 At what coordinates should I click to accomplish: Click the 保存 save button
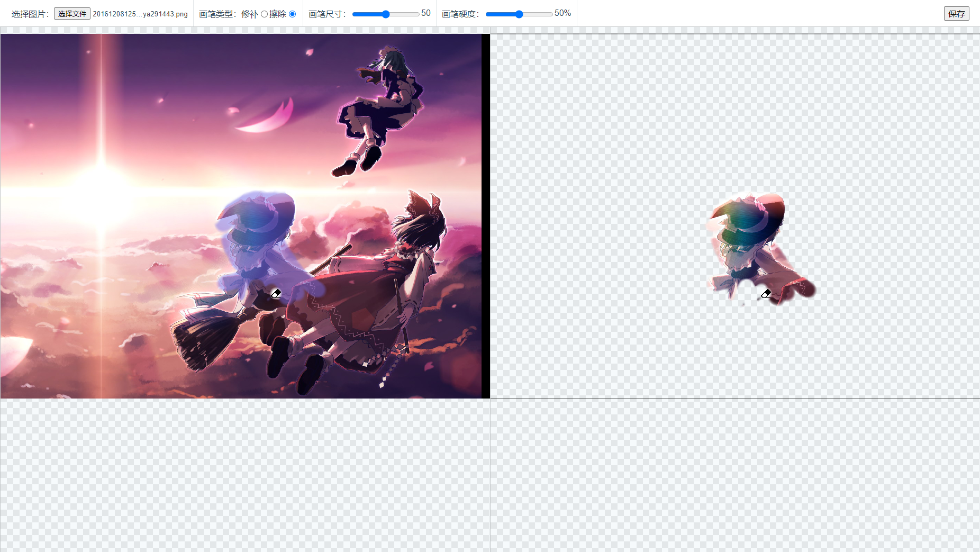click(956, 14)
